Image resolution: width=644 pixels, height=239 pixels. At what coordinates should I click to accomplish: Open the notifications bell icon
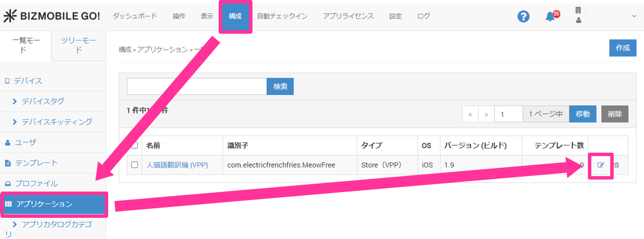tap(550, 17)
